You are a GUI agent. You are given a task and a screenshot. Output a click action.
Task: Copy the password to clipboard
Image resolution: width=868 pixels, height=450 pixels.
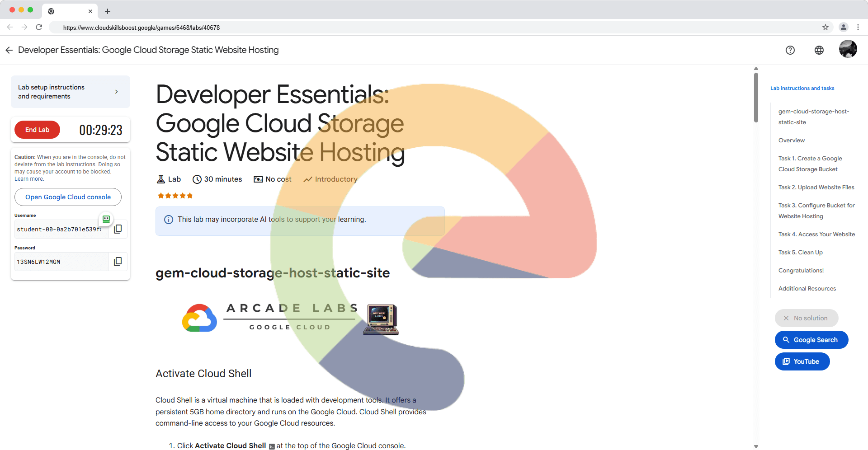[x=118, y=262]
